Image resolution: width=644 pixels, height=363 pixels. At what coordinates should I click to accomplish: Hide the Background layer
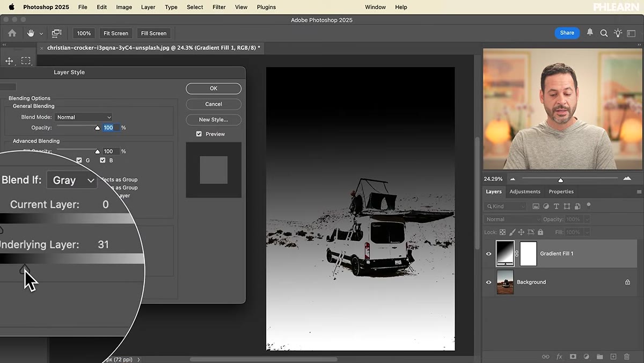(x=488, y=282)
